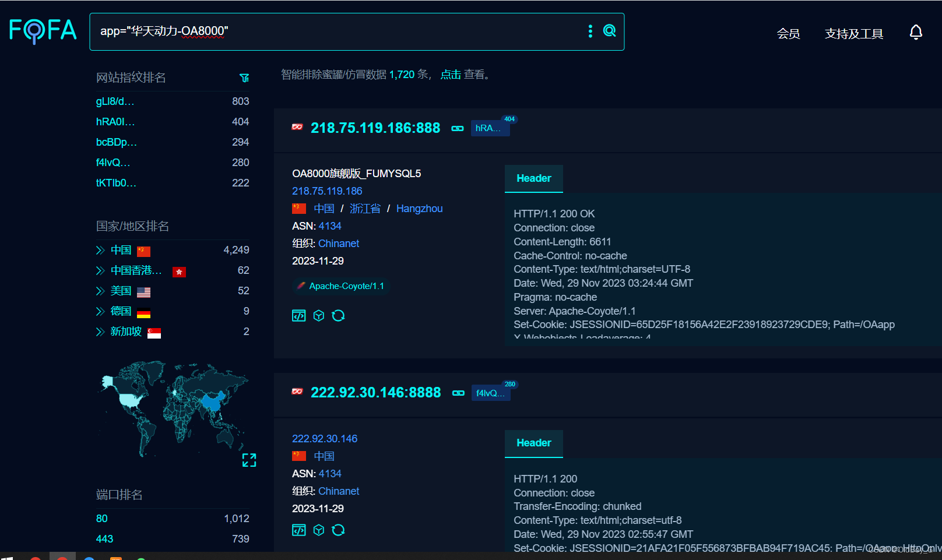Screen dimensions: 942x560
Task: Select the Header tab of second result
Action: tap(534, 443)
